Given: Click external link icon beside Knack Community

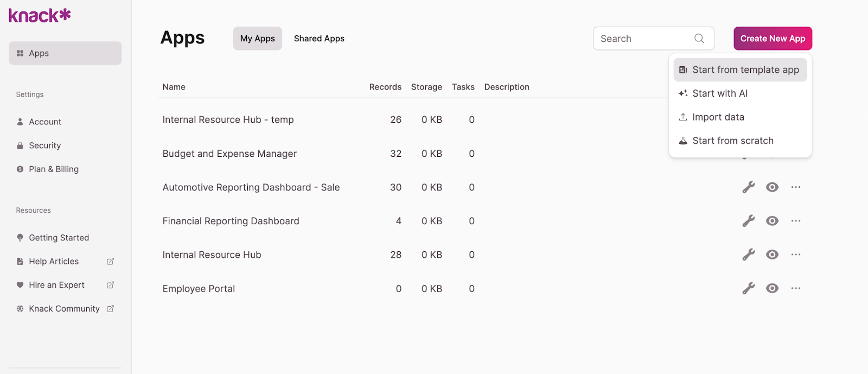Looking at the screenshot, I should point(111,309).
